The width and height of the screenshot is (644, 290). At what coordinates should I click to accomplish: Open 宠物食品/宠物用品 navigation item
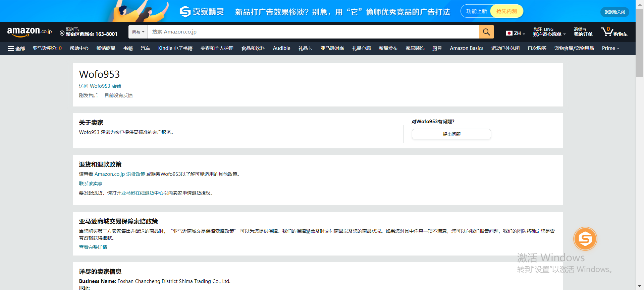coord(574,48)
